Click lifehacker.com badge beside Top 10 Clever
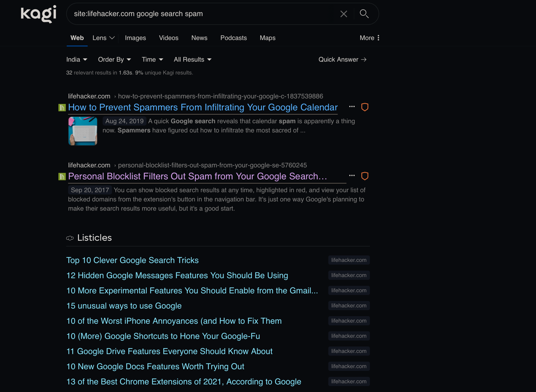 (x=349, y=260)
